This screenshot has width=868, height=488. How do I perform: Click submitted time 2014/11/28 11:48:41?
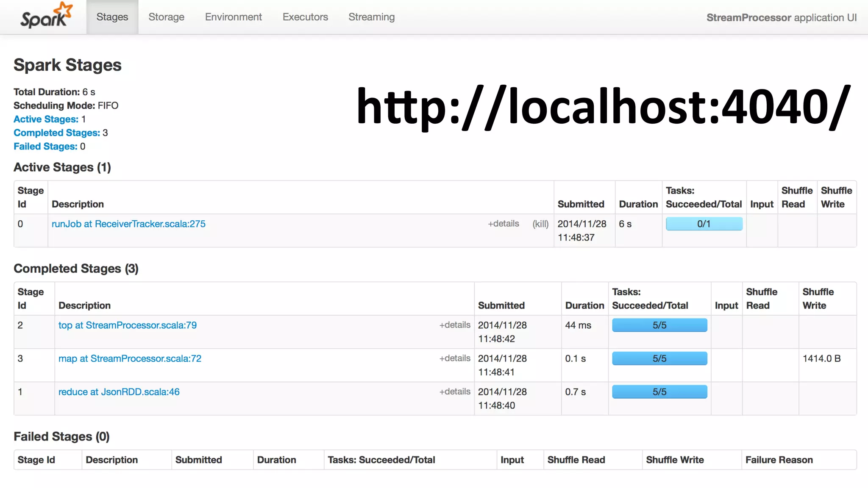502,365
